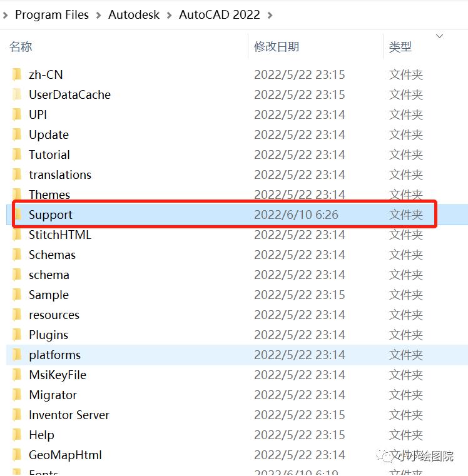Go to Autodesk in breadcrumb
468x476 pixels.
(x=134, y=14)
